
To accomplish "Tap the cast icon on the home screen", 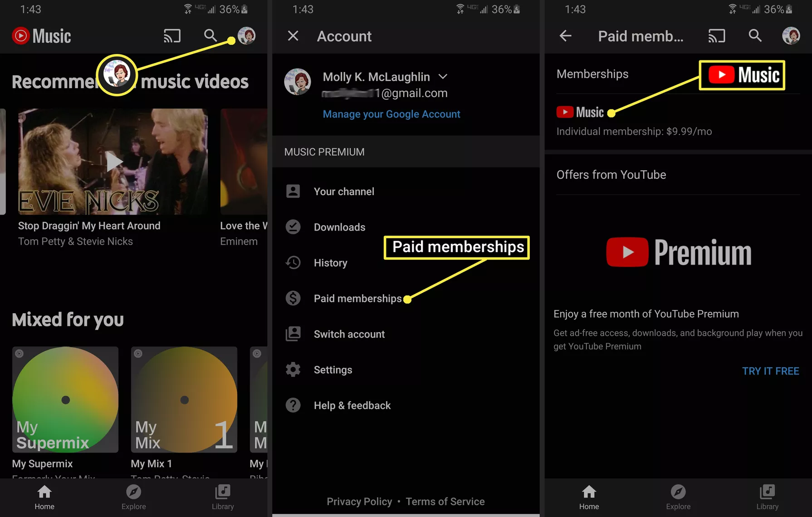I will 172,36.
